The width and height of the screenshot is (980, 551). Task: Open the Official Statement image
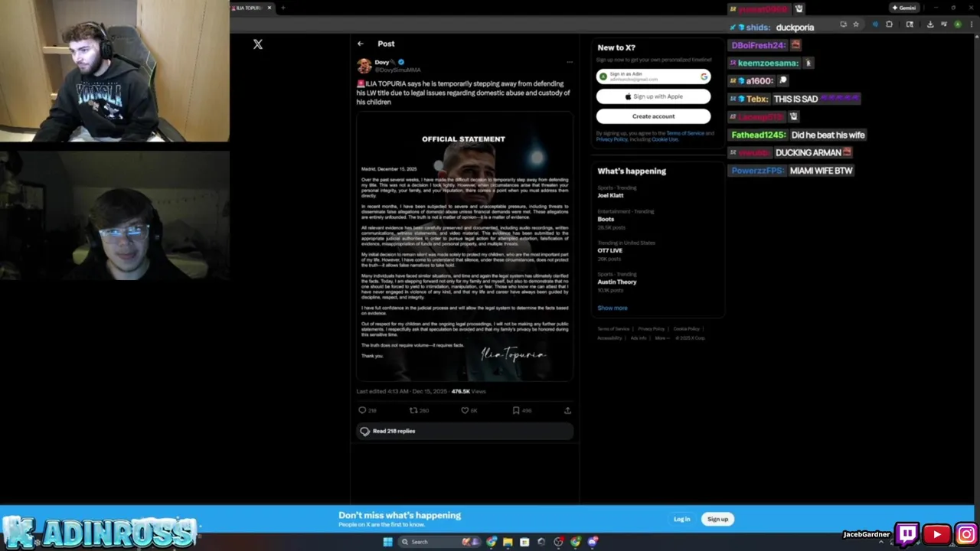click(x=465, y=246)
